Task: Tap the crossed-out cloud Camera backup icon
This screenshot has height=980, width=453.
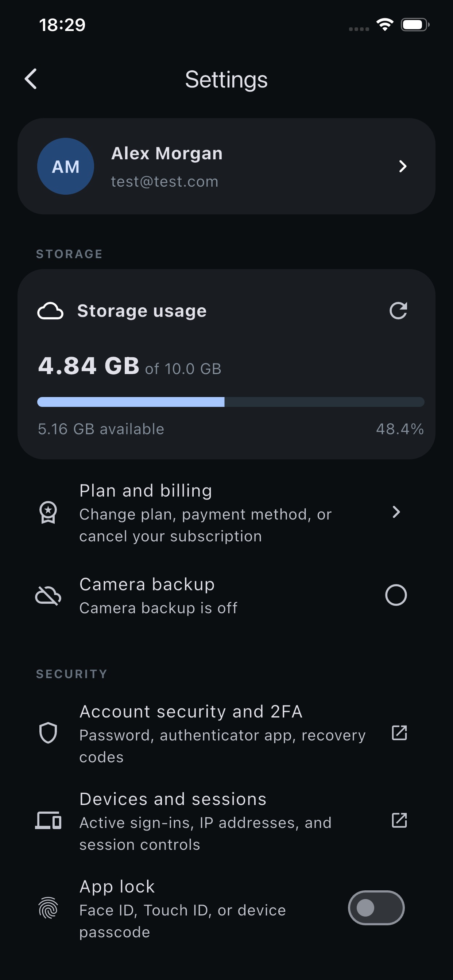Action: pyautogui.click(x=49, y=595)
